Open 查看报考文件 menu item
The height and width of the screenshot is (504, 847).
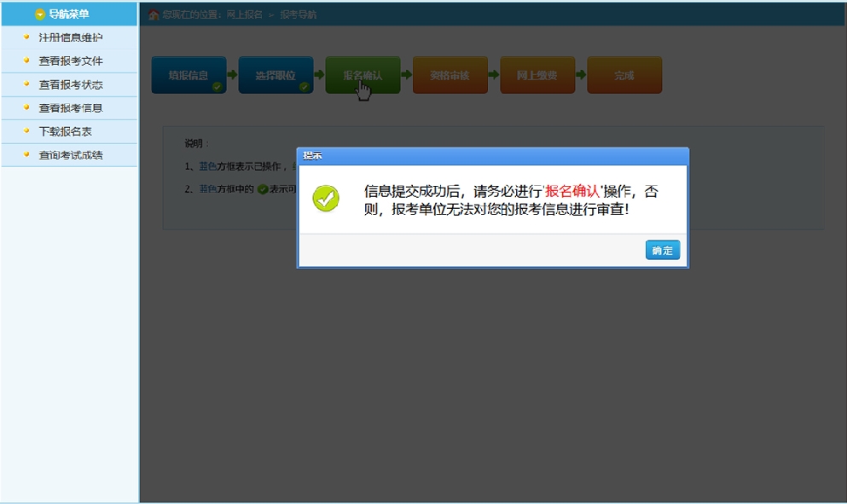pyautogui.click(x=70, y=61)
